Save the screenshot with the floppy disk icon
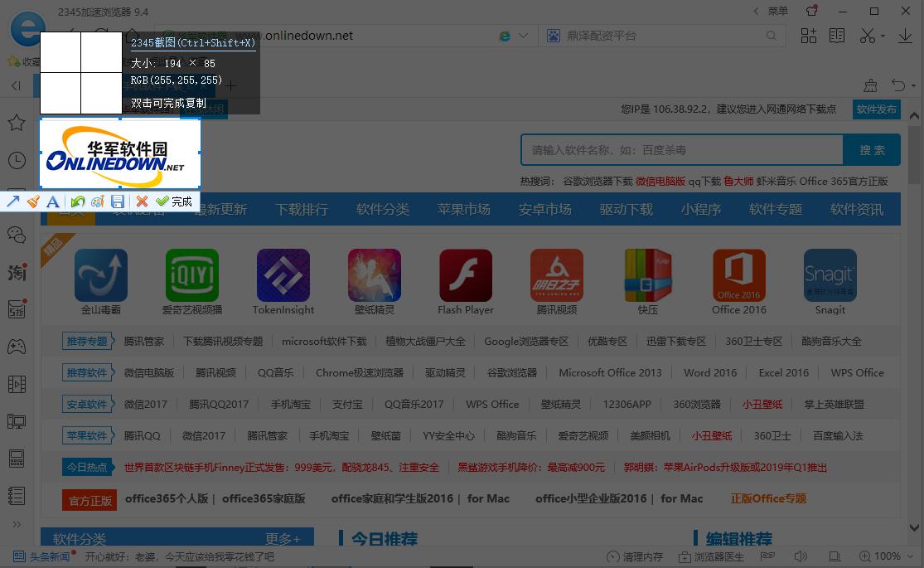Image resolution: width=924 pixels, height=568 pixels. coord(117,201)
